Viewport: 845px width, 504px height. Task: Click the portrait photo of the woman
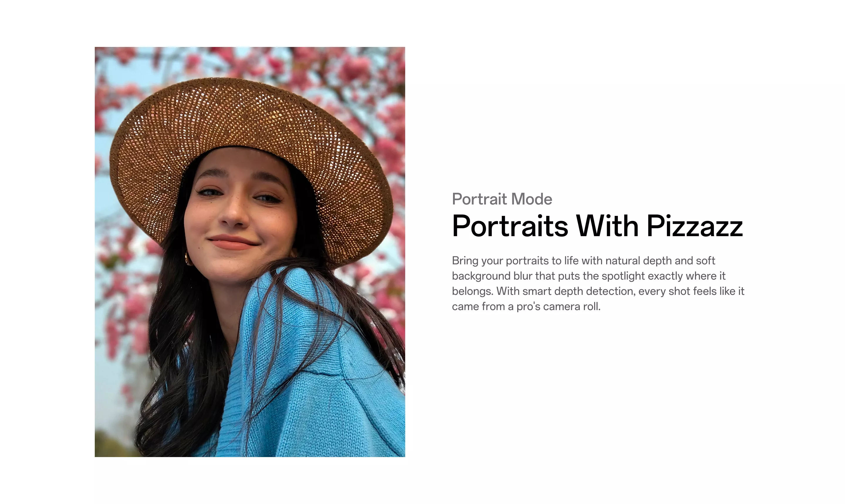(250, 252)
